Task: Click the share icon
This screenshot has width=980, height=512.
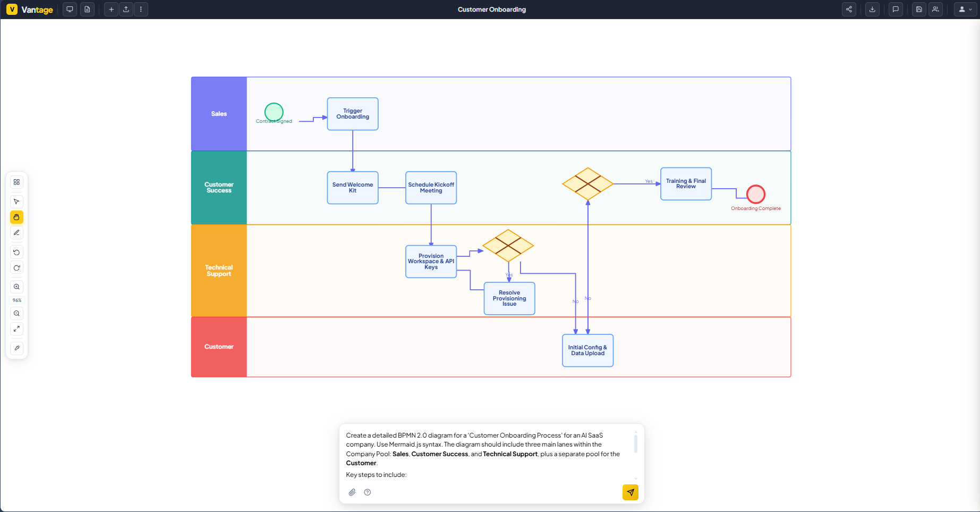Action: [x=849, y=10]
